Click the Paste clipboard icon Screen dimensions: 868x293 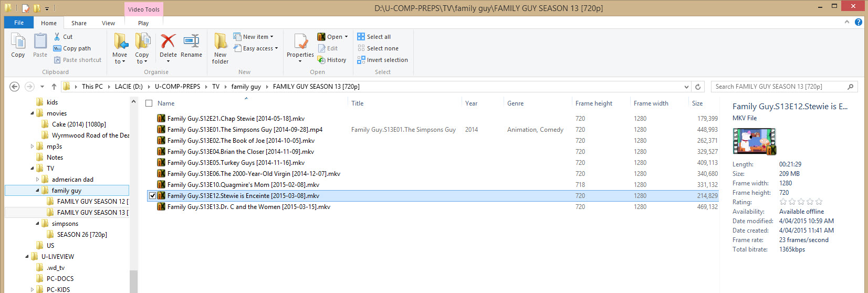40,41
